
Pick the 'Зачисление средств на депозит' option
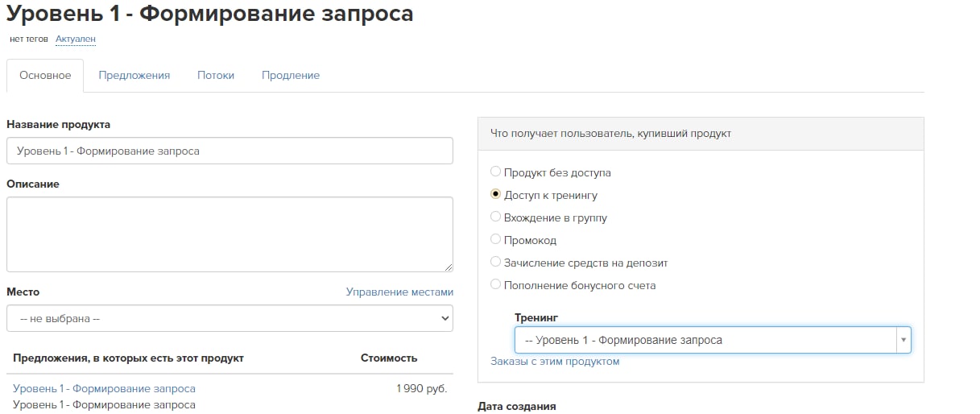click(496, 262)
